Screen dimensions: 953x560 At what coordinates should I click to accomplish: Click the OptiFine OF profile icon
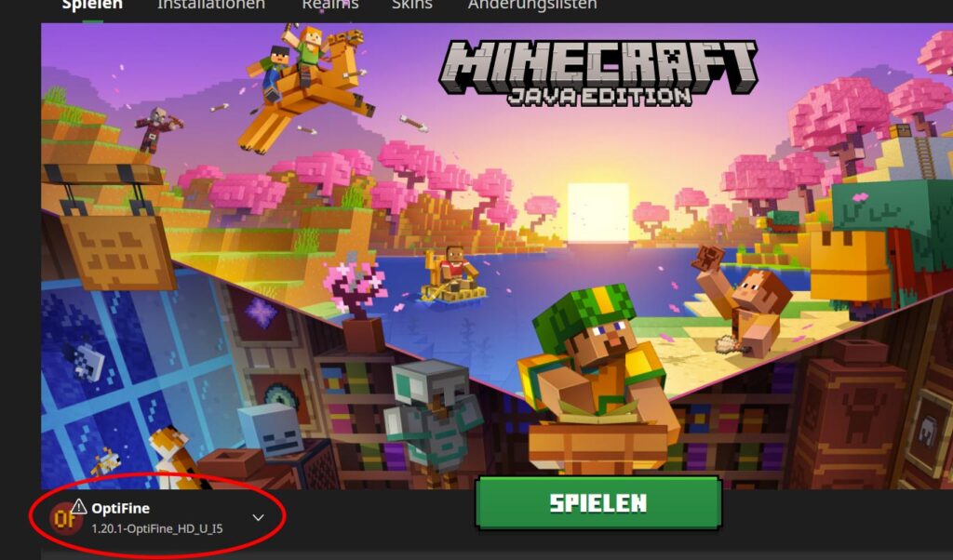65,518
